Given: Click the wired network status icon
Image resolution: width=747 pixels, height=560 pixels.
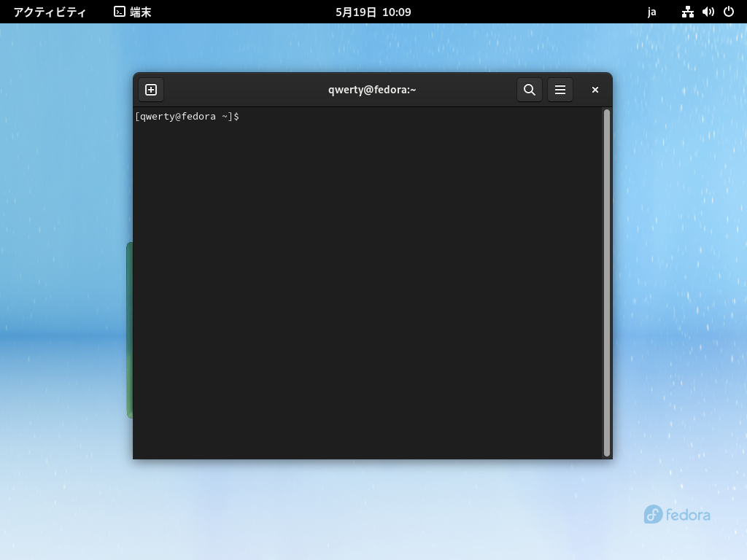Looking at the screenshot, I should 687,12.
